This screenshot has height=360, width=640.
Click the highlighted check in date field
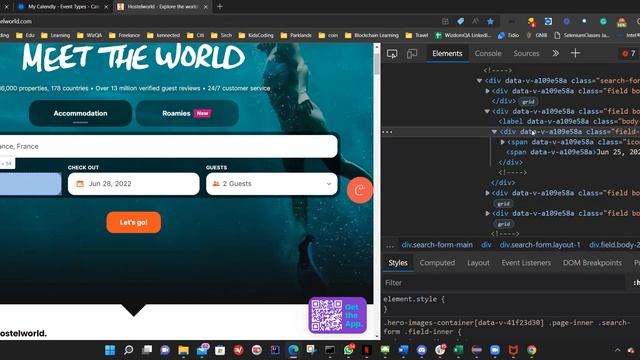[31, 184]
